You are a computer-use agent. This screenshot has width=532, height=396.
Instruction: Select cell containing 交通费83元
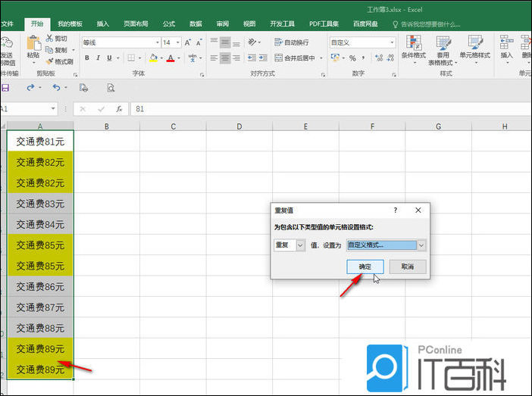click(x=40, y=204)
